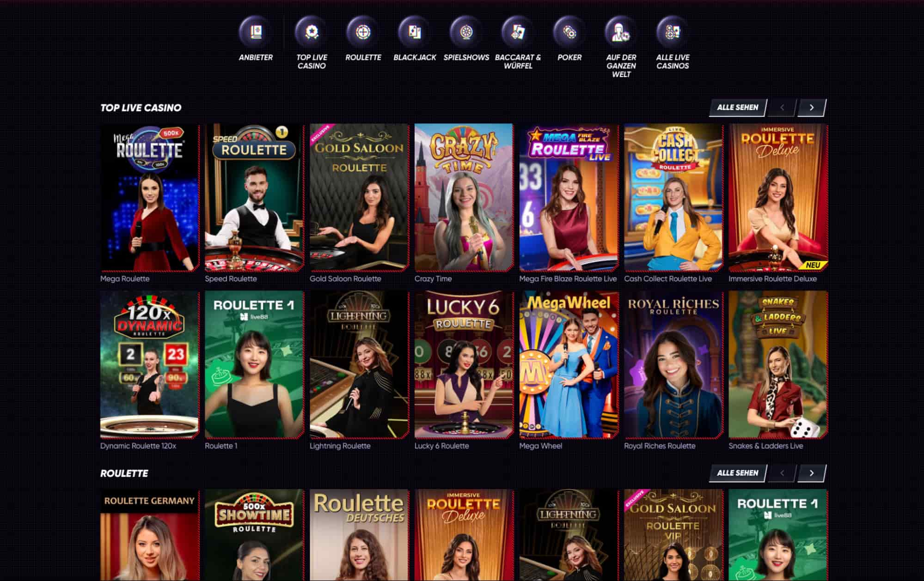Click the Dynamic Roulette 120x caption

138,446
